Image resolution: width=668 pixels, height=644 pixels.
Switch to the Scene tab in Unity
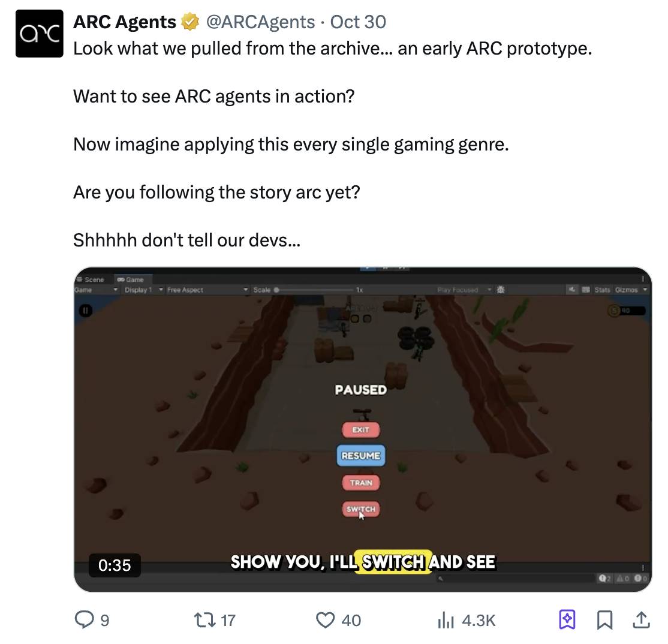click(91, 279)
